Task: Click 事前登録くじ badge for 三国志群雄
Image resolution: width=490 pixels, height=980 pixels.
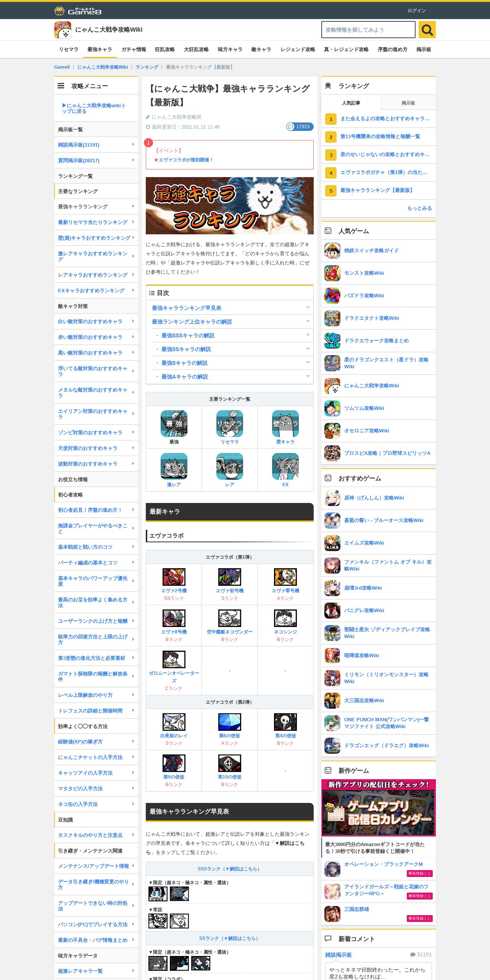Action: [x=420, y=919]
